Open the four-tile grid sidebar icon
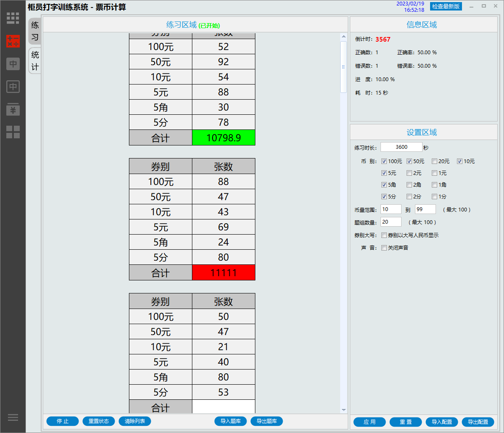The width and height of the screenshot is (504, 433). click(x=13, y=132)
